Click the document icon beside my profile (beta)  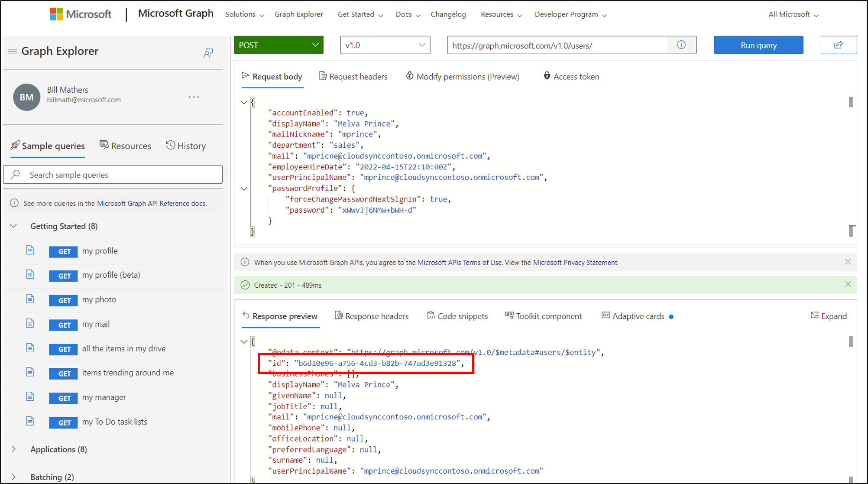point(30,274)
